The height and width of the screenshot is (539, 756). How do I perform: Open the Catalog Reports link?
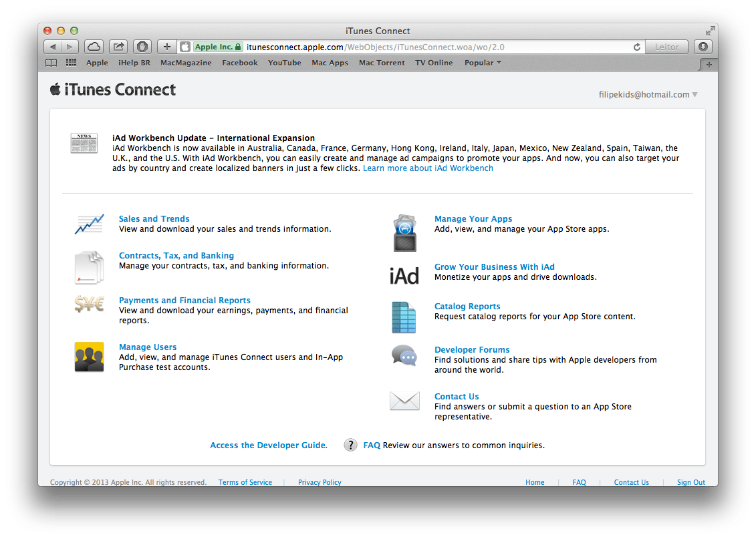coord(467,307)
